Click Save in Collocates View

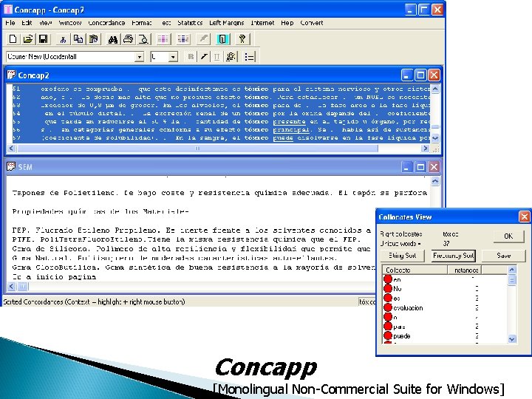(x=503, y=256)
